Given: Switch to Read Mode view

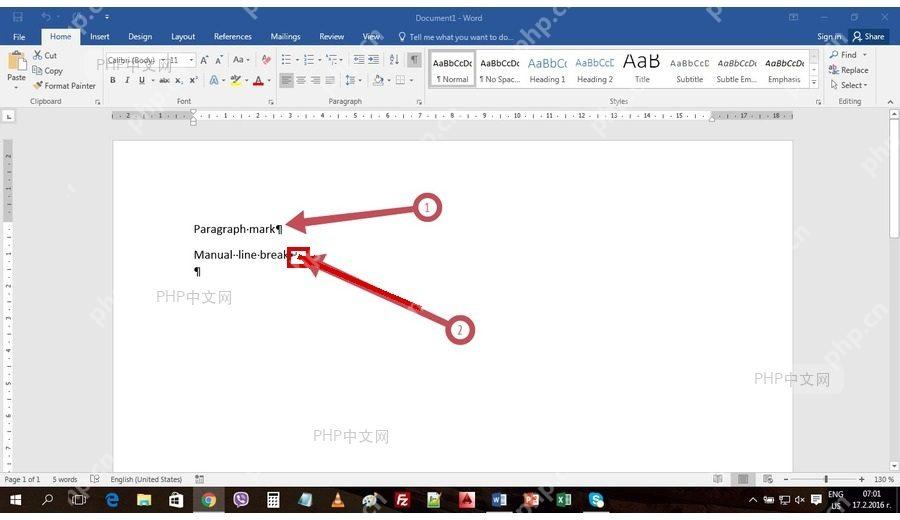Looking at the screenshot, I should (717, 479).
